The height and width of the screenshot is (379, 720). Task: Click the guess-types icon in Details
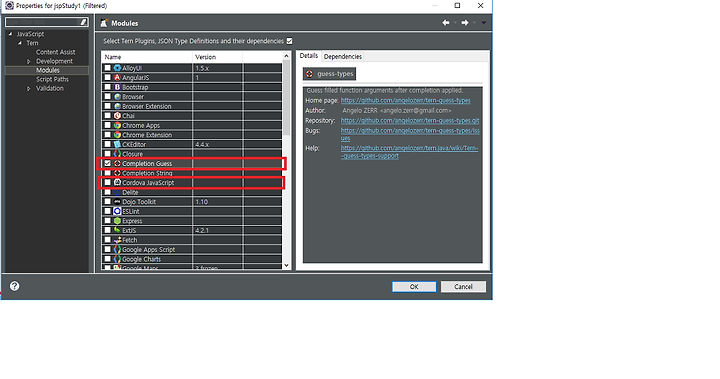(x=309, y=74)
